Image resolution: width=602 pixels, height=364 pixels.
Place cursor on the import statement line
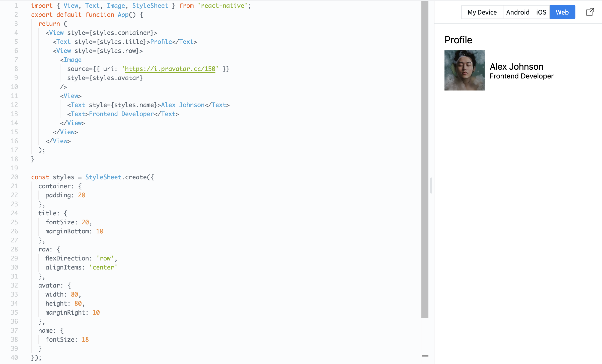tap(140, 6)
